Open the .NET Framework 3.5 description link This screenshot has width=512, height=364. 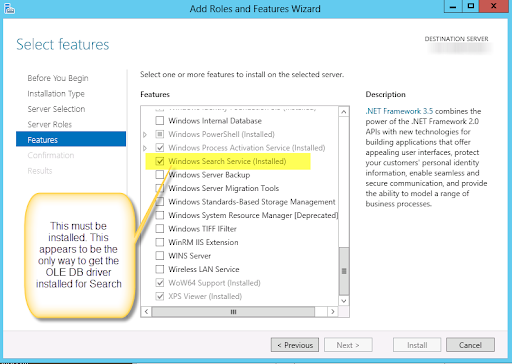click(399, 111)
